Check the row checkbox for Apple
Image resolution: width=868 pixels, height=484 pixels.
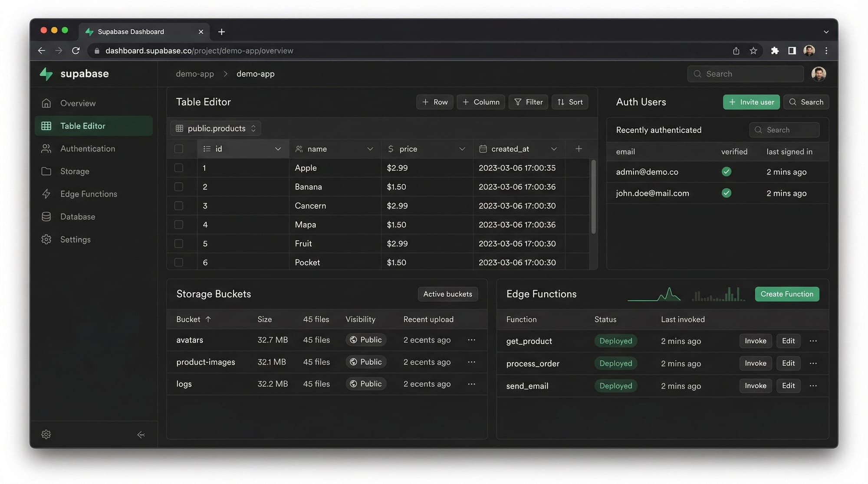point(178,168)
